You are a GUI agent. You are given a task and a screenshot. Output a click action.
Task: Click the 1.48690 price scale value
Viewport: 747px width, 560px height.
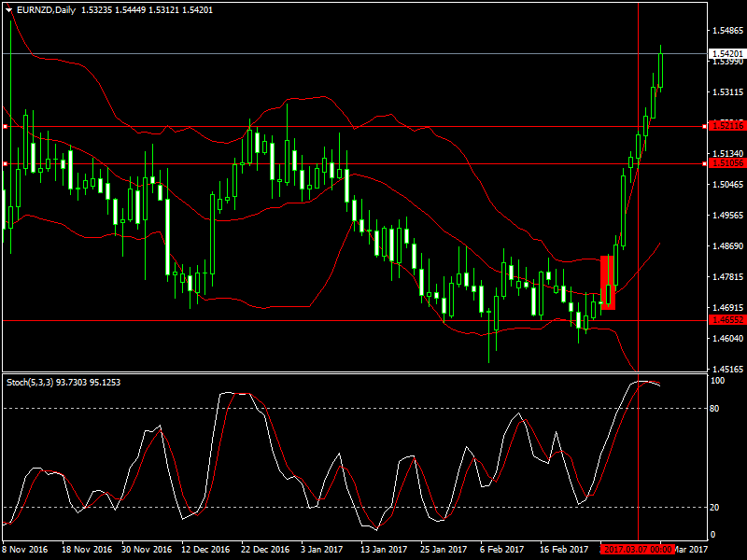coord(727,245)
